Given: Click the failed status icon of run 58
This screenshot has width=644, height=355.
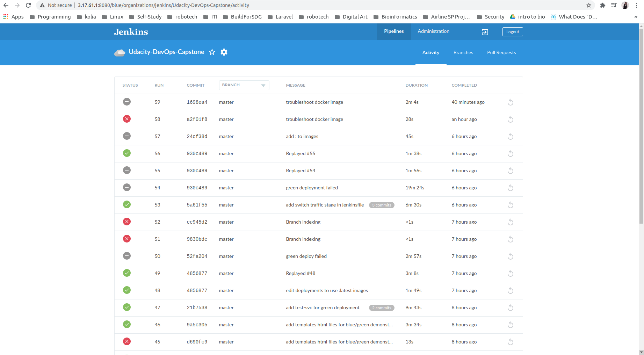Looking at the screenshot, I should 127,119.
